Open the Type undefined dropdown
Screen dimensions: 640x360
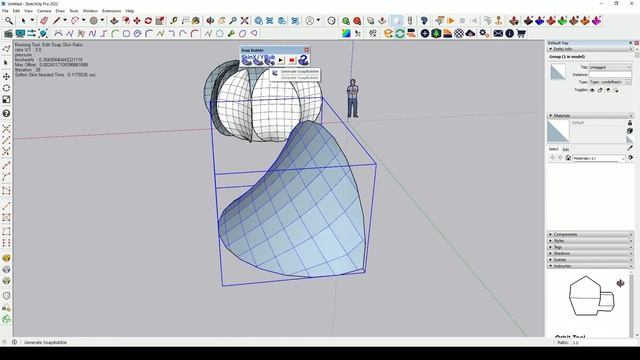click(610, 82)
